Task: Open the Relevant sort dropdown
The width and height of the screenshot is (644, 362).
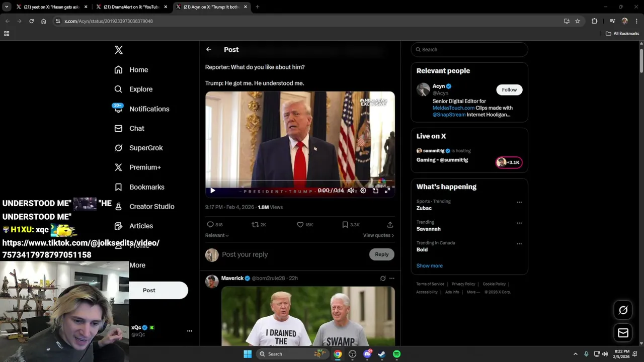Action: (217, 235)
